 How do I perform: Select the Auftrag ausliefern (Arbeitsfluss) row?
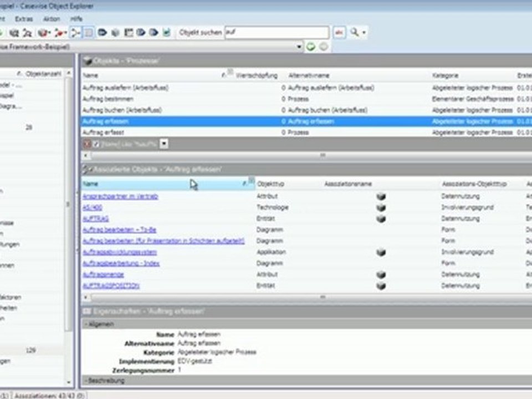306,88
